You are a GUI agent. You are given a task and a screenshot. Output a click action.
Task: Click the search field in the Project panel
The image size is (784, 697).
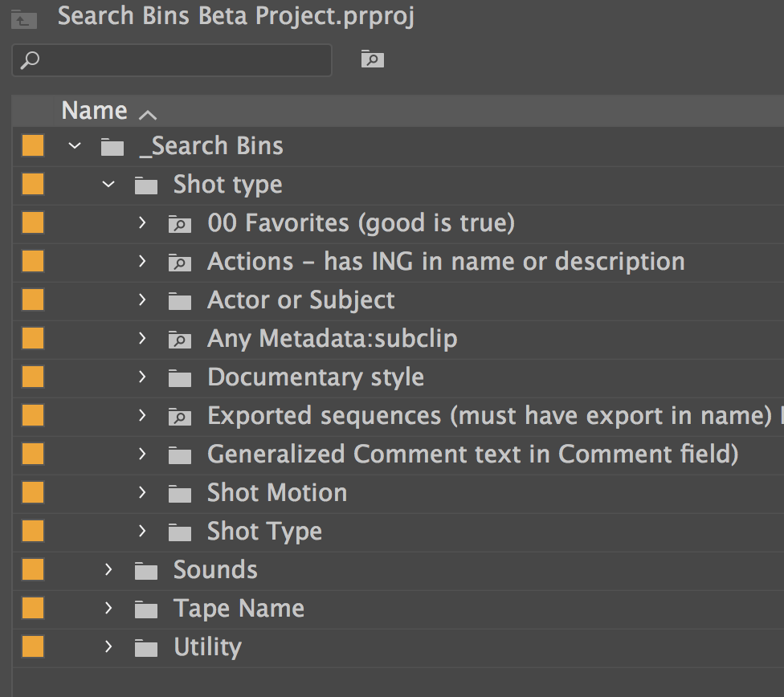point(172,60)
